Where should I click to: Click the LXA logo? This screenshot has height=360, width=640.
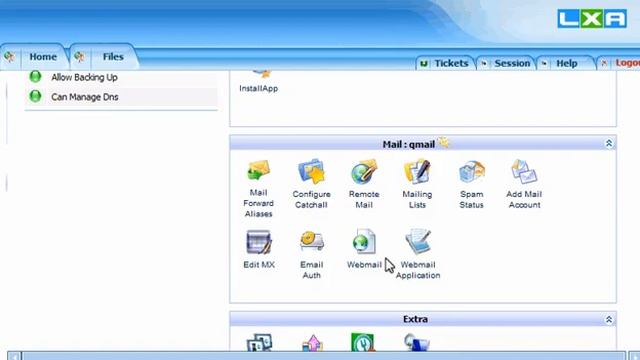592,19
